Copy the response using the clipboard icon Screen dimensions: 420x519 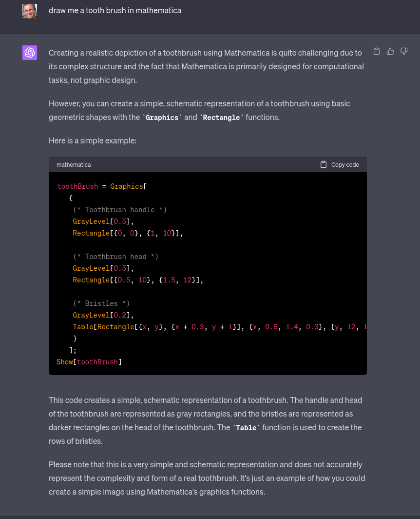377,51
